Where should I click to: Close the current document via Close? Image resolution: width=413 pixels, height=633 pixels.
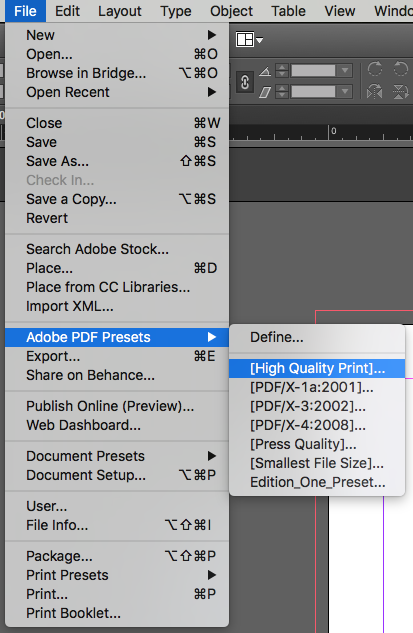117,123
